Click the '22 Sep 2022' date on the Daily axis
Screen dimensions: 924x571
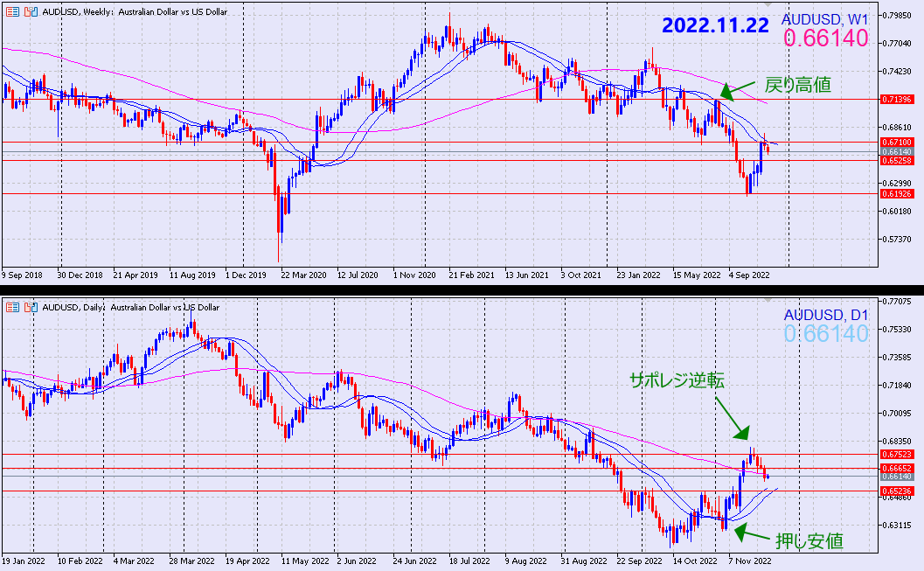coord(639,561)
